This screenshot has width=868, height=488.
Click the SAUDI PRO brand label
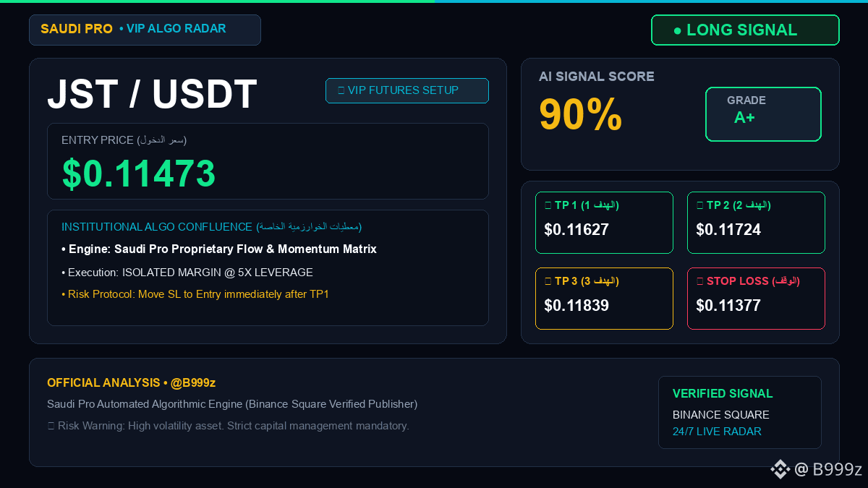pos(77,29)
